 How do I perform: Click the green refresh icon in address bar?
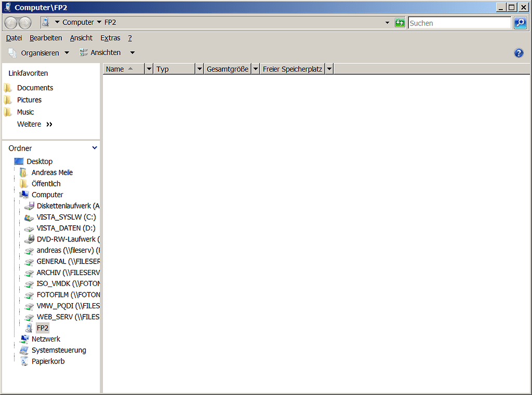tap(400, 23)
